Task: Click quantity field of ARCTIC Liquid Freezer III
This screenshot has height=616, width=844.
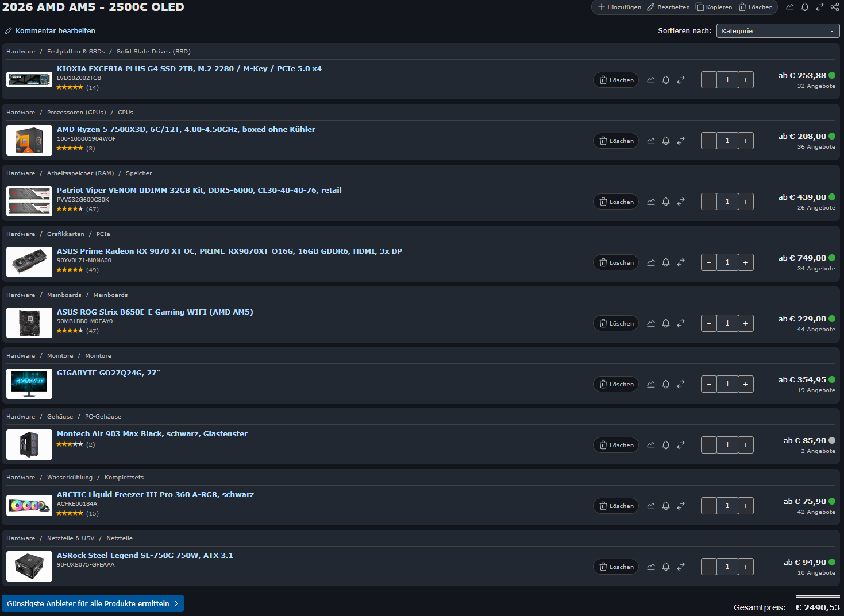Action: (727, 506)
